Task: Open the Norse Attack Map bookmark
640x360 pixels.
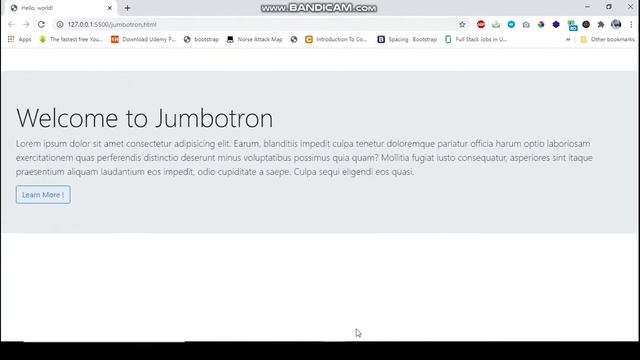Action: [255, 39]
